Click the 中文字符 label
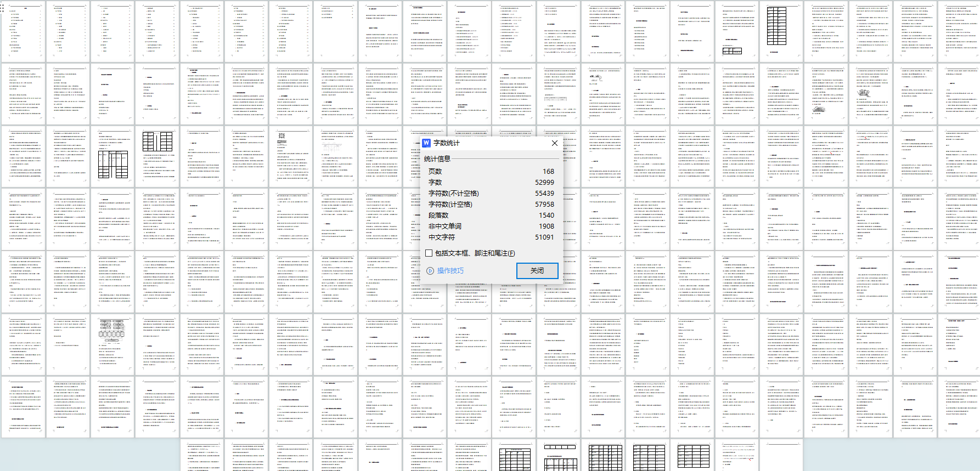The height and width of the screenshot is (471, 980). coord(442,237)
